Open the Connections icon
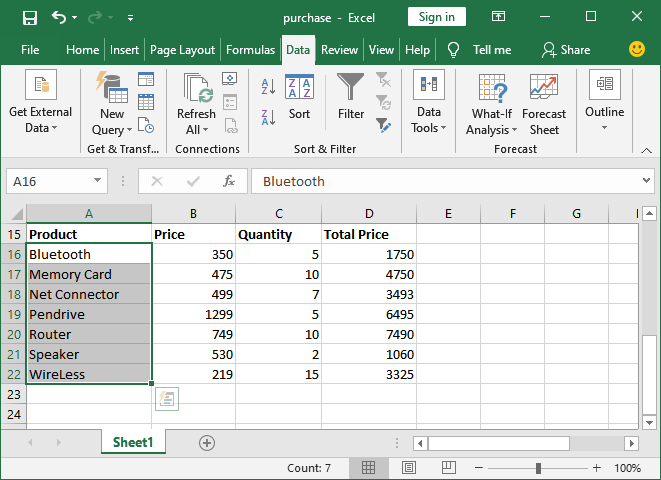The width and height of the screenshot is (661, 480). pos(230,78)
